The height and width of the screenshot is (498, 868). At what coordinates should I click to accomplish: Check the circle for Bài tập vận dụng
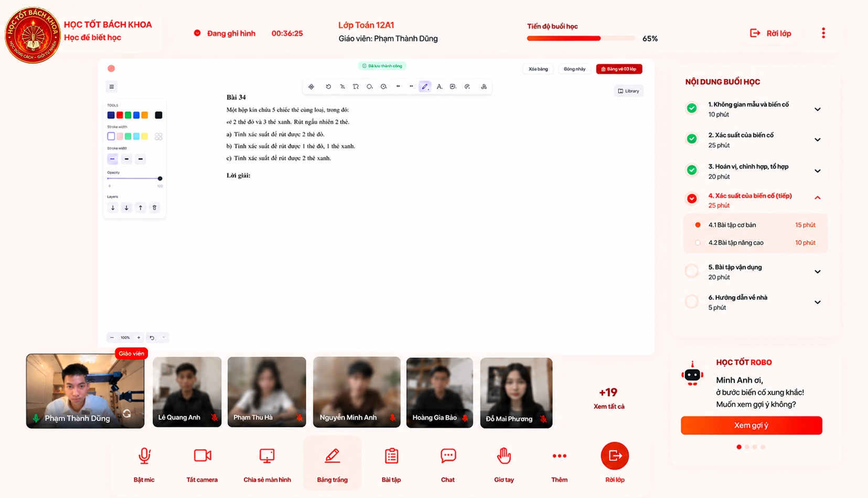pos(692,271)
